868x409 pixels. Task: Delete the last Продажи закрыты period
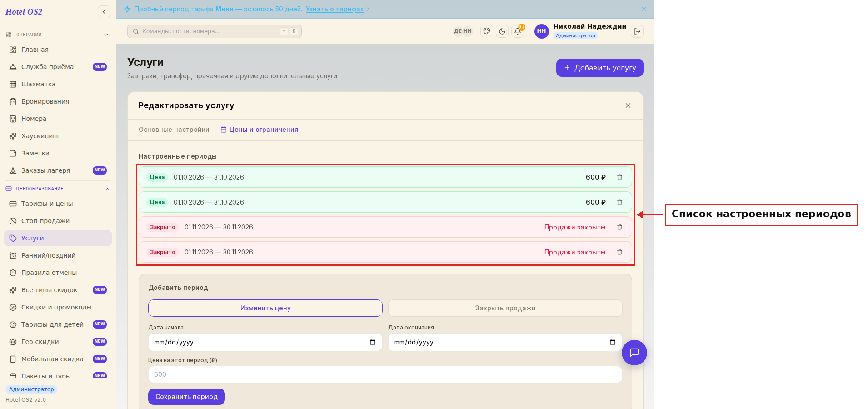tap(619, 252)
